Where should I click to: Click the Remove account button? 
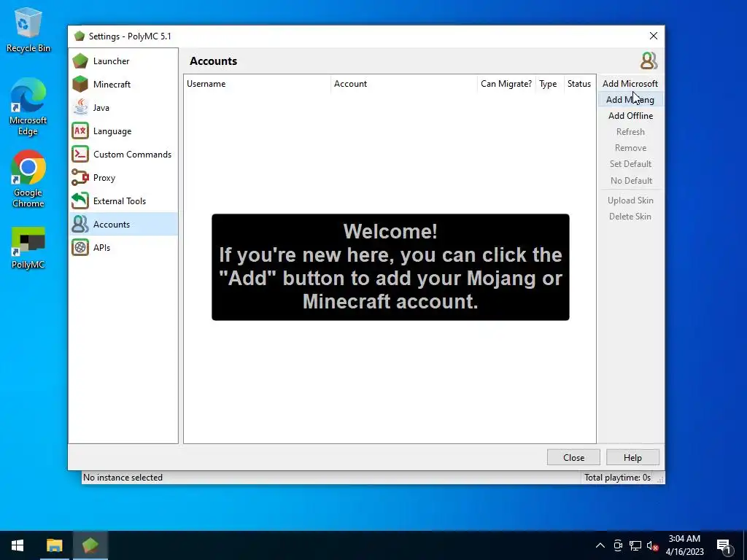[630, 148]
